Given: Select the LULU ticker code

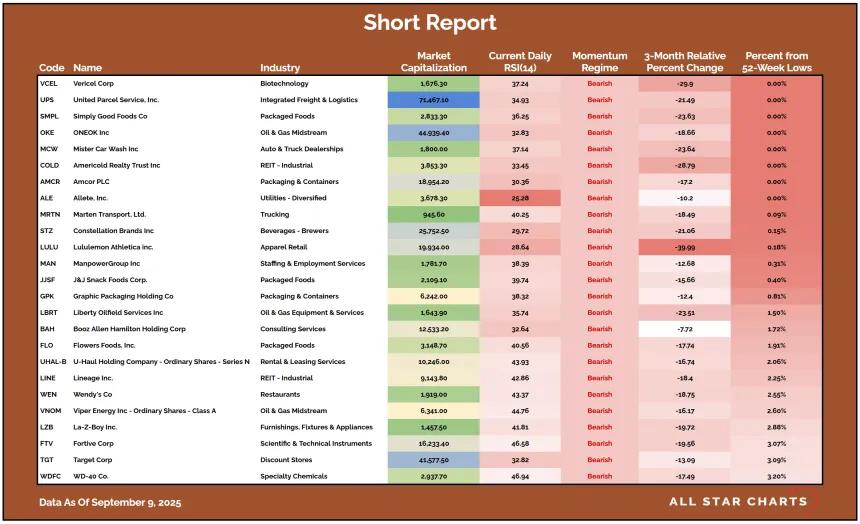Looking at the screenshot, I should click(x=49, y=247).
